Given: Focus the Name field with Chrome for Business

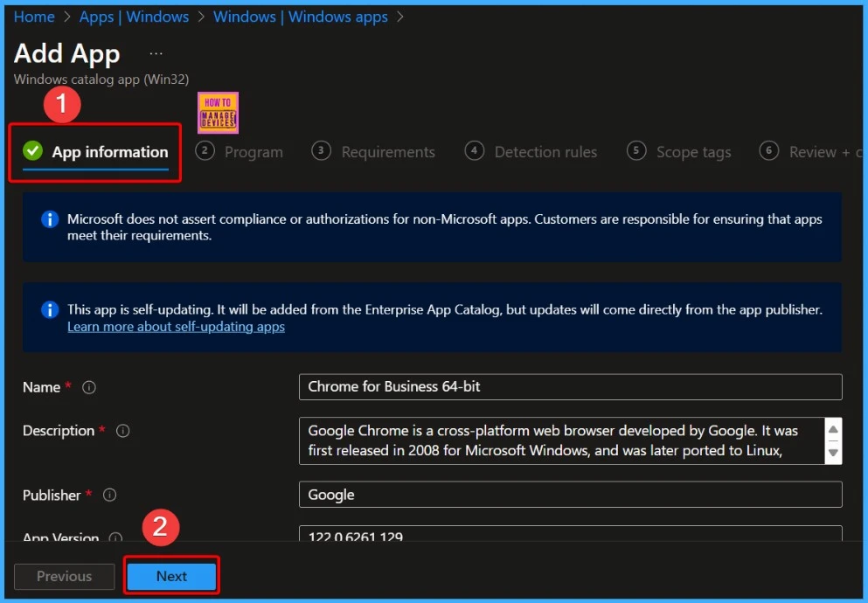Looking at the screenshot, I should pos(570,386).
